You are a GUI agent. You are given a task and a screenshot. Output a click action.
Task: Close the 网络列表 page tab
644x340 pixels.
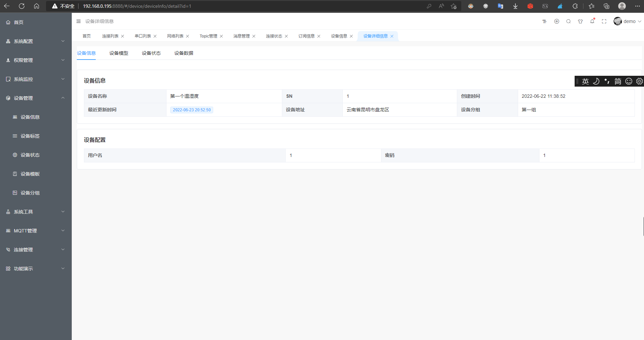[187, 36]
